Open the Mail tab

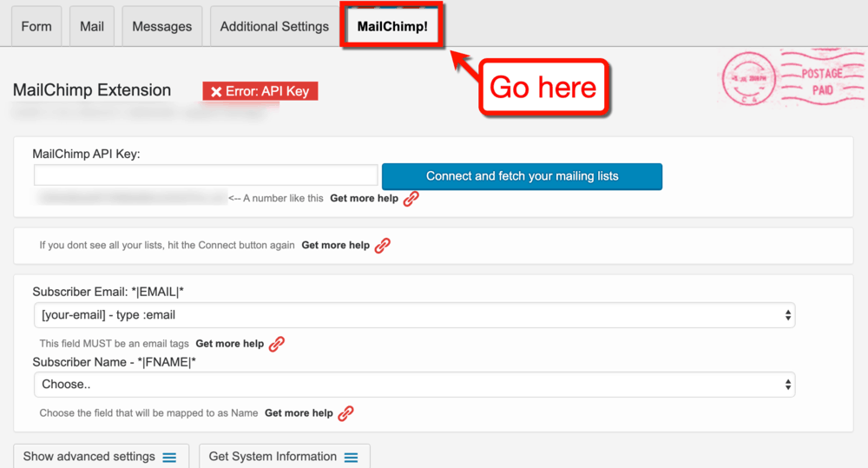(x=92, y=27)
